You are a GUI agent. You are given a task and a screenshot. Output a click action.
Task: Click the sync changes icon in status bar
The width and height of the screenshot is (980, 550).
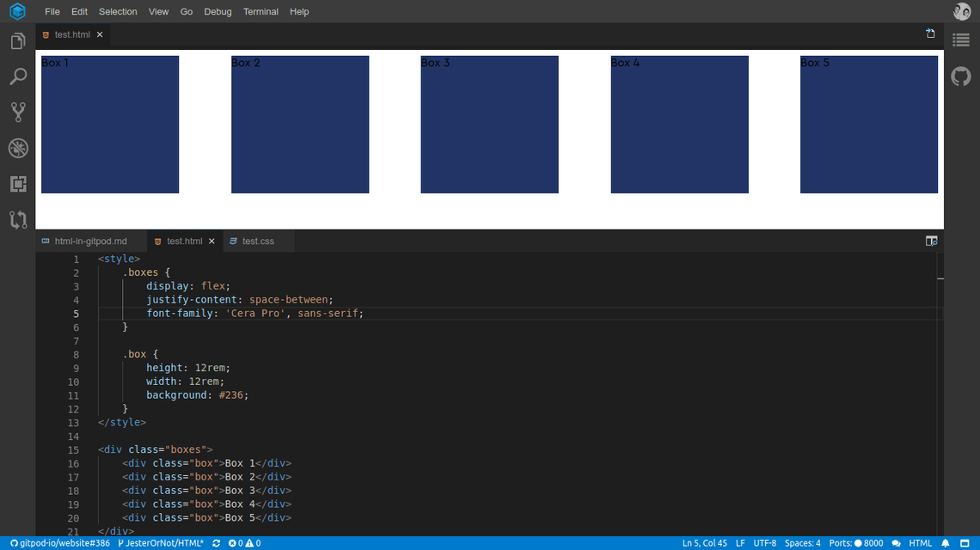pos(217,543)
